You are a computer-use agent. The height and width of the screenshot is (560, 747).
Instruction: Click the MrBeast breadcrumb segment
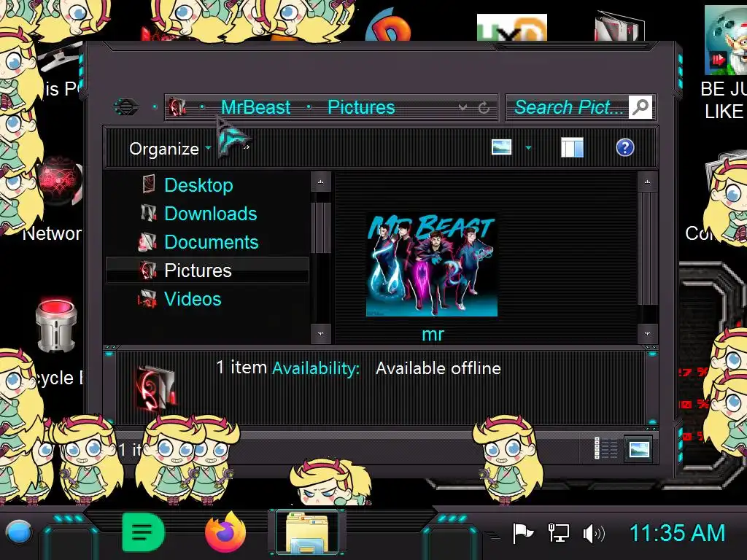255,107
